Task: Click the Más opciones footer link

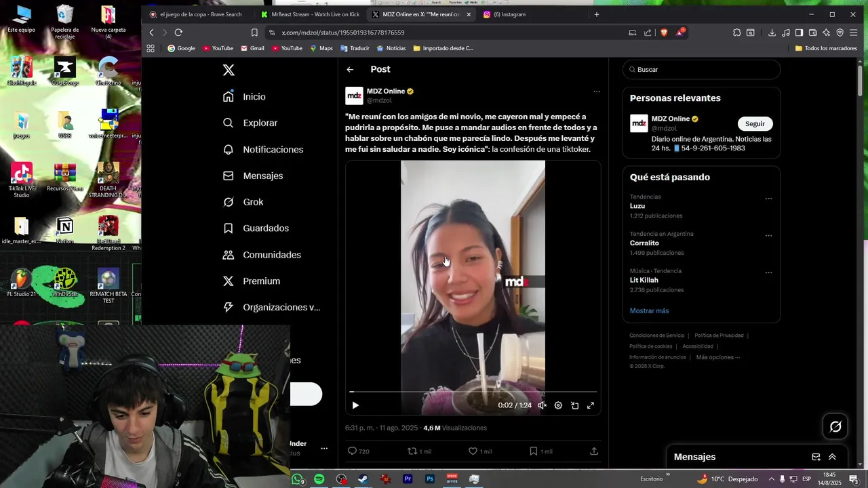Action: (717, 357)
